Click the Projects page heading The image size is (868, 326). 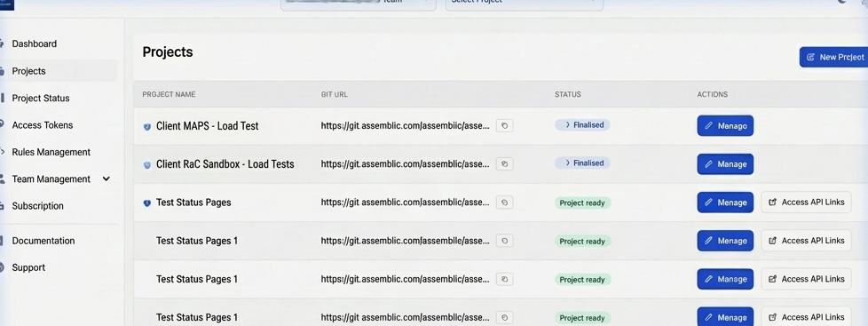168,52
